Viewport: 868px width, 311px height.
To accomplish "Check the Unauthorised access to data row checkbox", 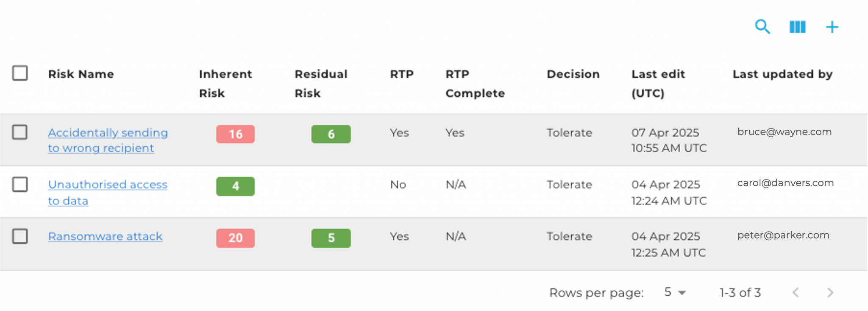I will click(x=20, y=185).
